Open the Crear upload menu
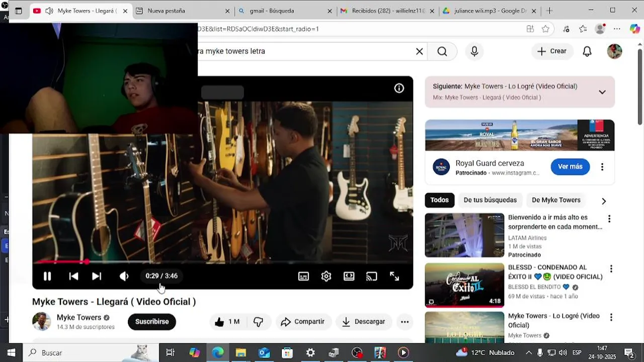 click(552, 51)
